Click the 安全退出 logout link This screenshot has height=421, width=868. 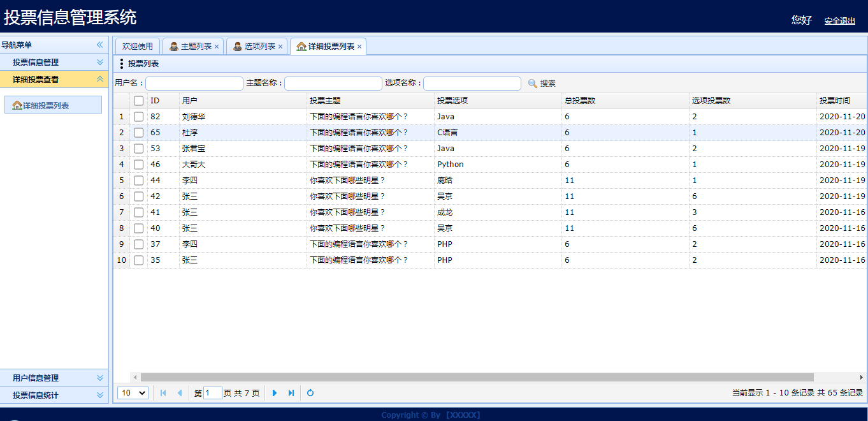coord(840,20)
